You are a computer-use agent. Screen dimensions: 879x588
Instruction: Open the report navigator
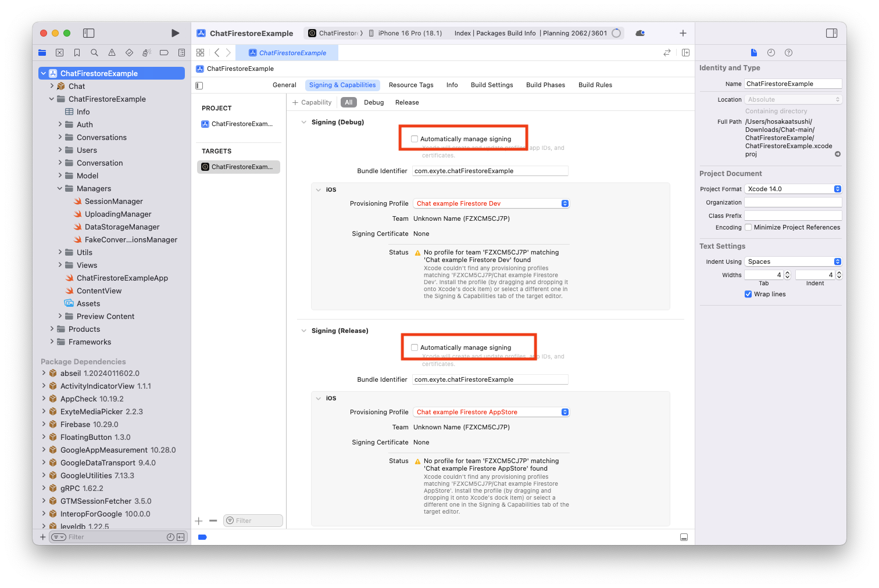point(181,53)
